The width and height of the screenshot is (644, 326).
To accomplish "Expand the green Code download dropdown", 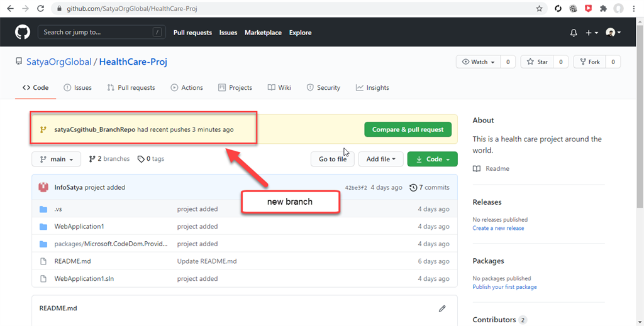I will point(433,159).
